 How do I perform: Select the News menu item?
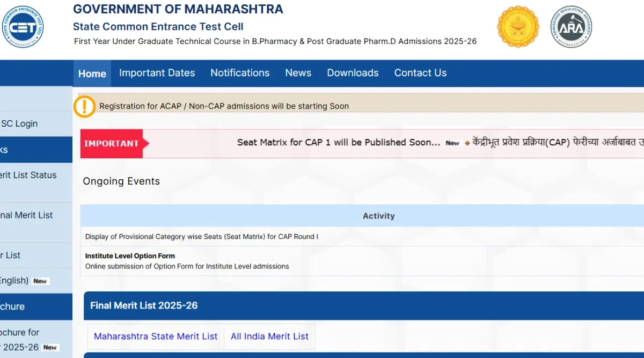click(x=298, y=73)
